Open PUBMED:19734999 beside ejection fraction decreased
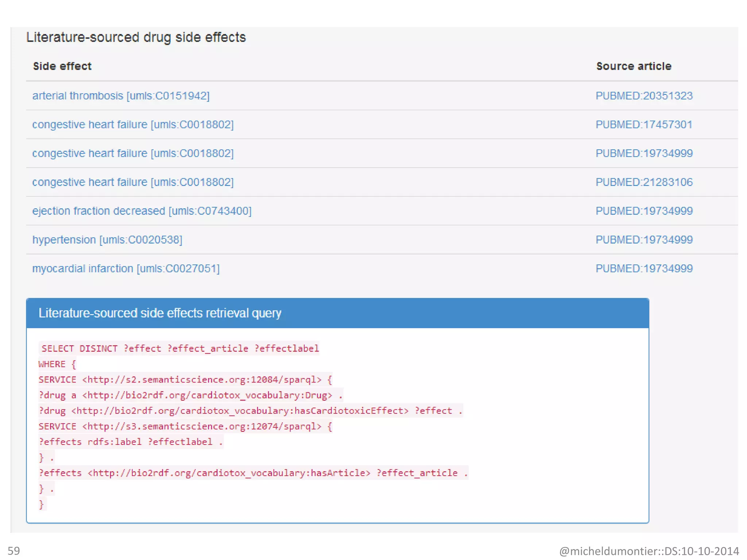 (x=644, y=211)
